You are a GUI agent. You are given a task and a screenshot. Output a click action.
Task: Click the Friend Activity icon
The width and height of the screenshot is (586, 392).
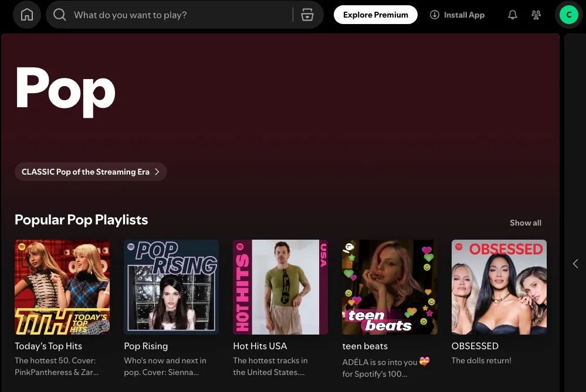pos(536,15)
